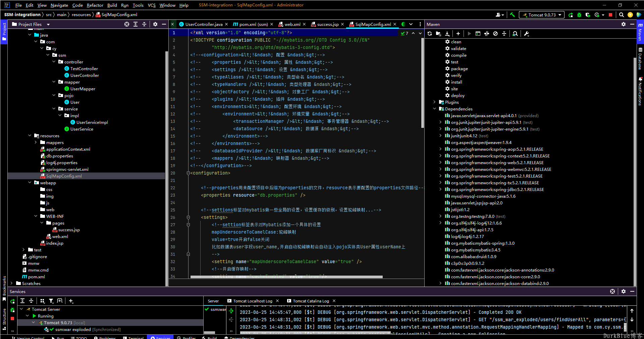Click Open in New Tab icon in Services

(60, 301)
